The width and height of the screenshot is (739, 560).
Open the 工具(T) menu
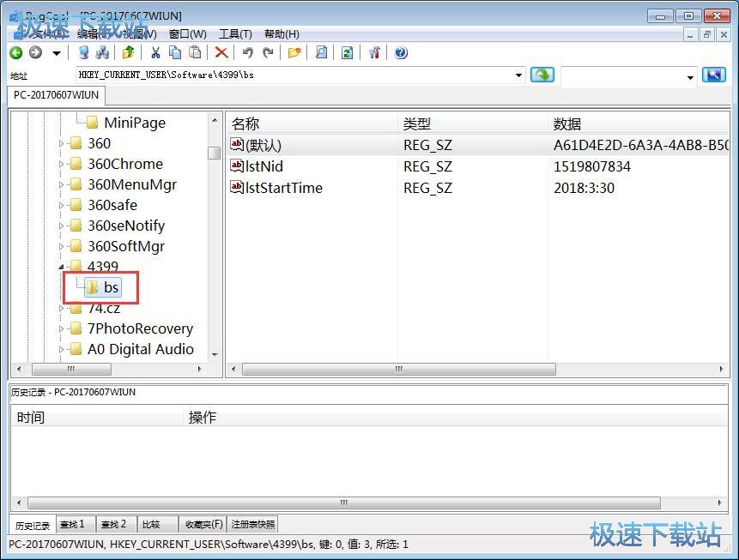click(x=235, y=33)
